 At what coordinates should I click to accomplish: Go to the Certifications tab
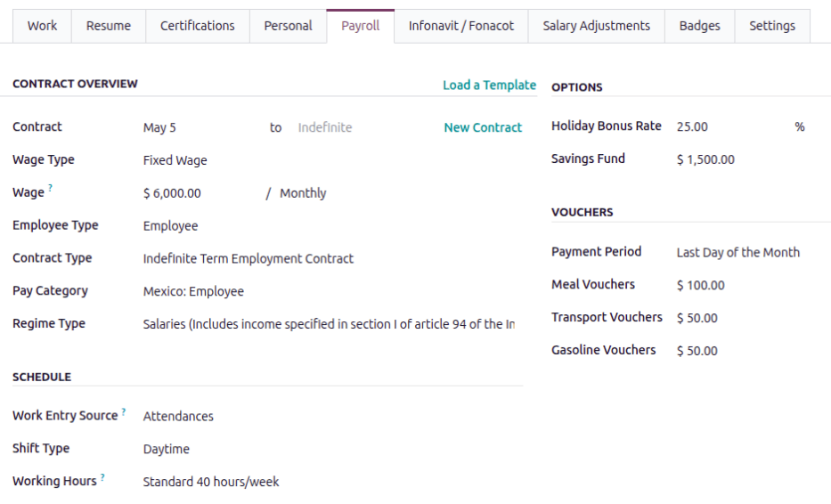pyautogui.click(x=197, y=26)
